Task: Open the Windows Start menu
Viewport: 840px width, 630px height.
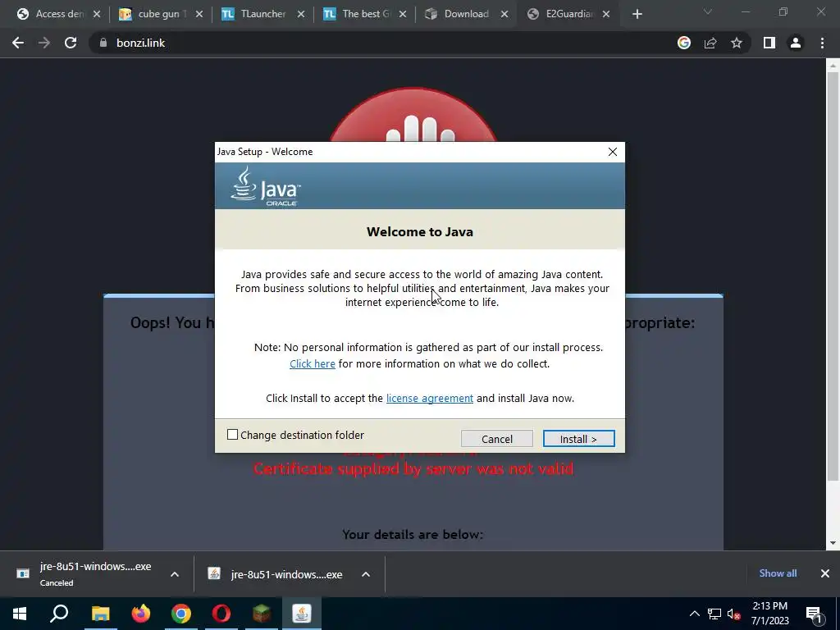Action: 20,614
